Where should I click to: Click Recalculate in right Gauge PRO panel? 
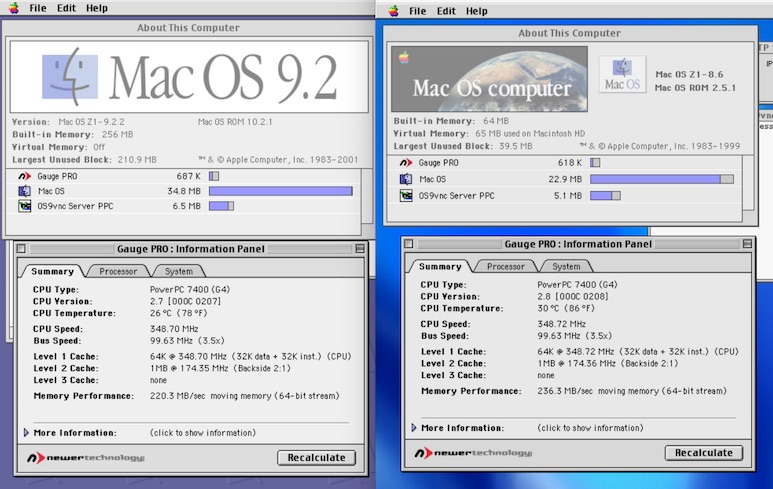point(703,453)
